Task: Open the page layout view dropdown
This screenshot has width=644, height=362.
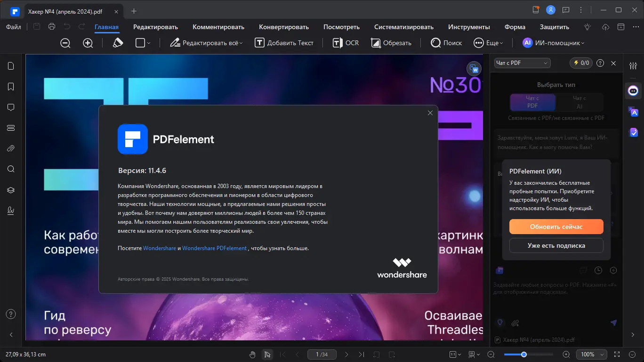Action: [x=474, y=354]
